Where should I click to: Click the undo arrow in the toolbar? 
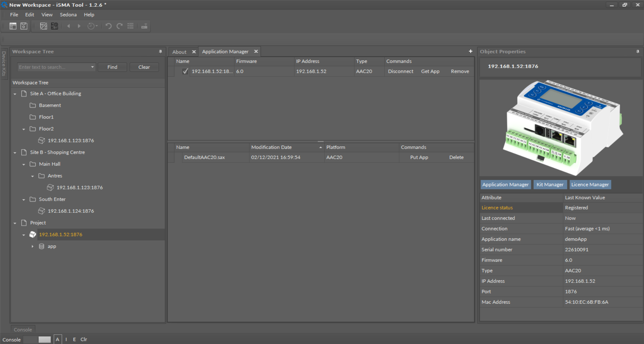(x=108, y=26)
